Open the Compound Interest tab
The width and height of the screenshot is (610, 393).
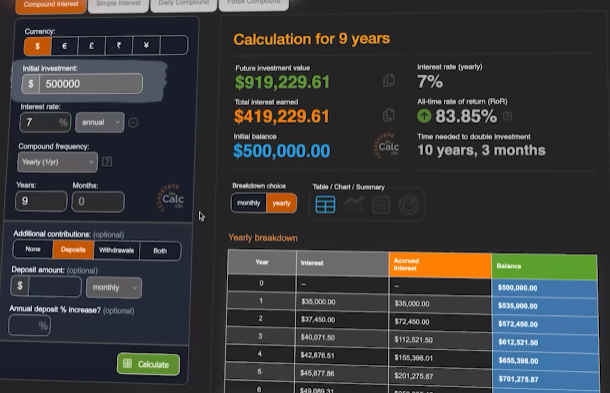[x=51, y=5]
